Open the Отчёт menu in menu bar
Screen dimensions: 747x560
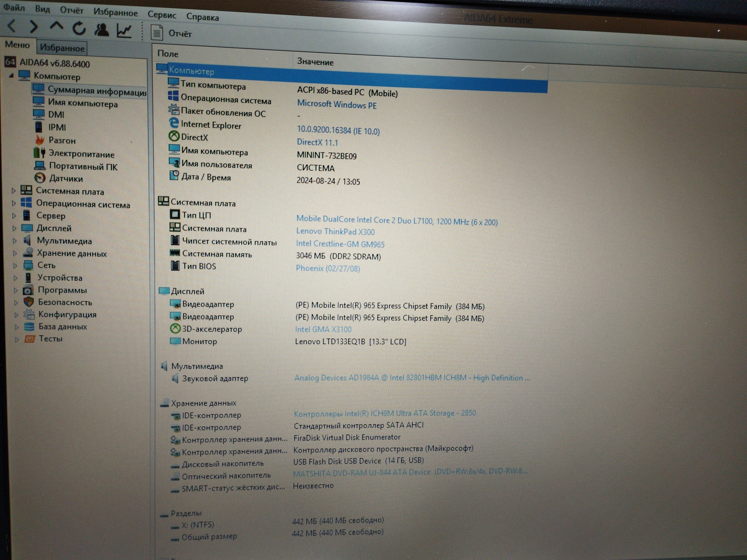pos(72,10)
